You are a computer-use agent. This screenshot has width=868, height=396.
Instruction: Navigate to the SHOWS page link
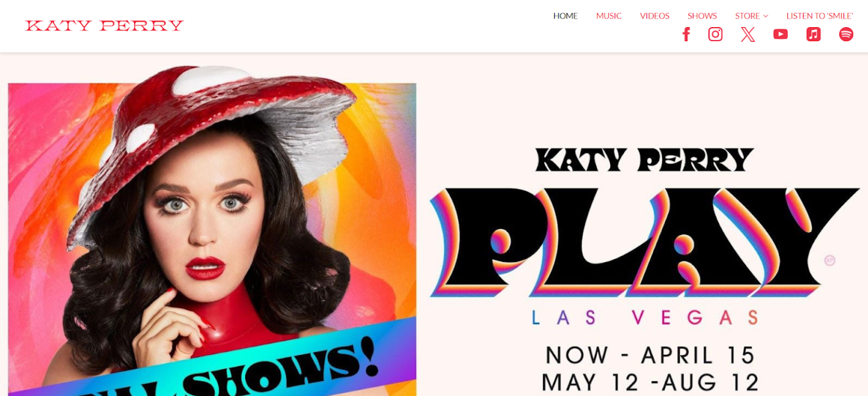(x=702, y=16)
